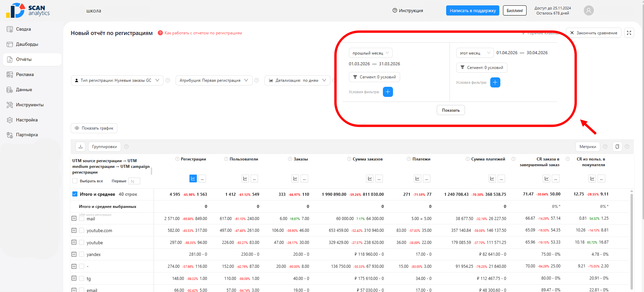
Task: Expand the tg row
Action: pos(74,278)
